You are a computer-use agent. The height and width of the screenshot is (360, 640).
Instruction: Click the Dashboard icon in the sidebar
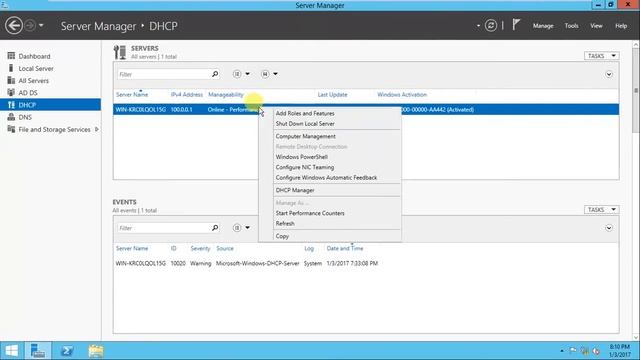pyautogui.click(x=11, y=56)
